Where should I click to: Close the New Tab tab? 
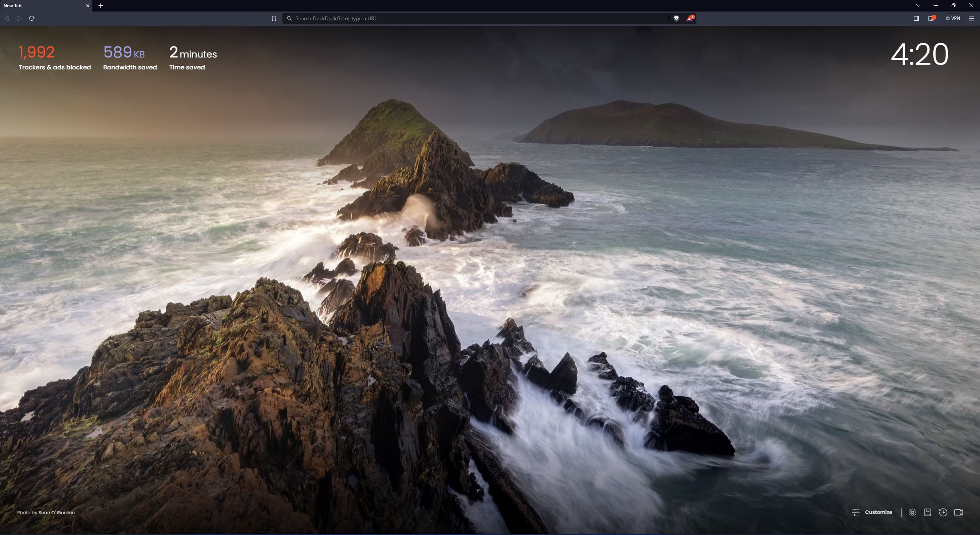point(87,6)
